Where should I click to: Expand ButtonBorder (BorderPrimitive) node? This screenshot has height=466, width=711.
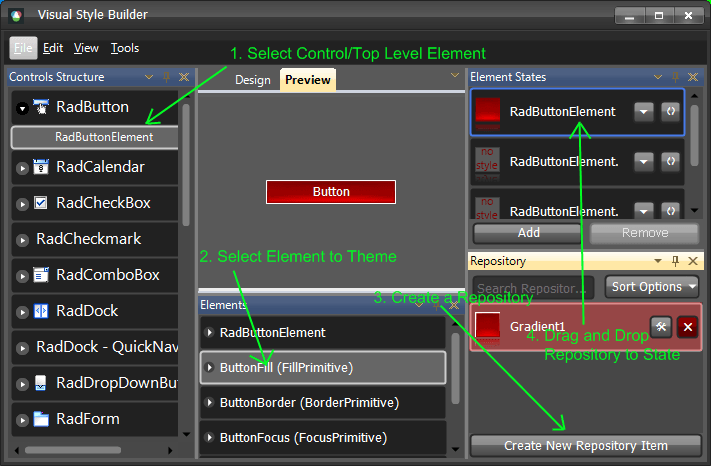(x=209, y=403)
